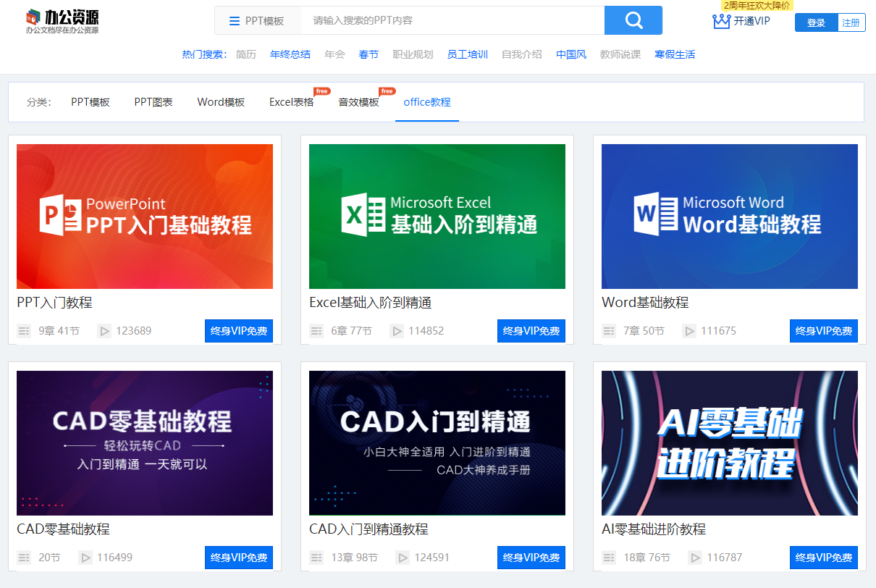Click the list icon under AI零基础进阶教程
Image resolution: width=876 pixels, height=588 pixels.
(609, 558)
